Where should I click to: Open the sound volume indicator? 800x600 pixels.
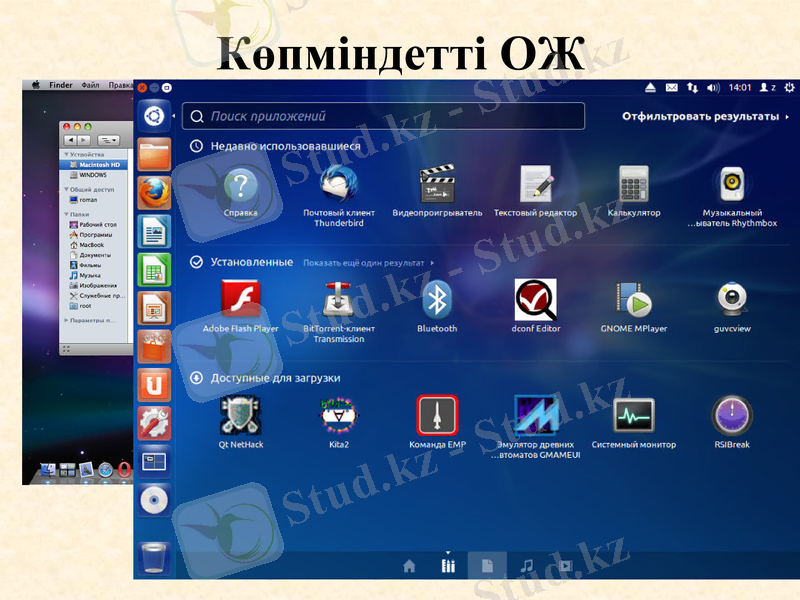(713, 88)
